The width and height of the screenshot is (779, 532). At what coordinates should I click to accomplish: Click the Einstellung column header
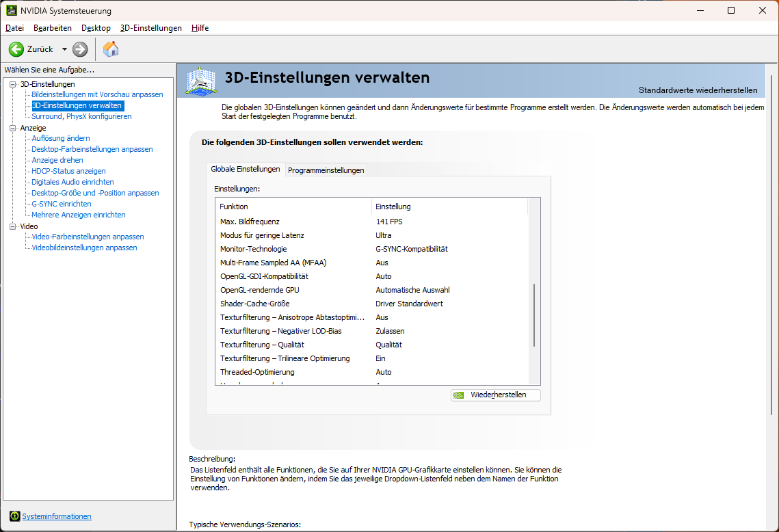(449, 207)
